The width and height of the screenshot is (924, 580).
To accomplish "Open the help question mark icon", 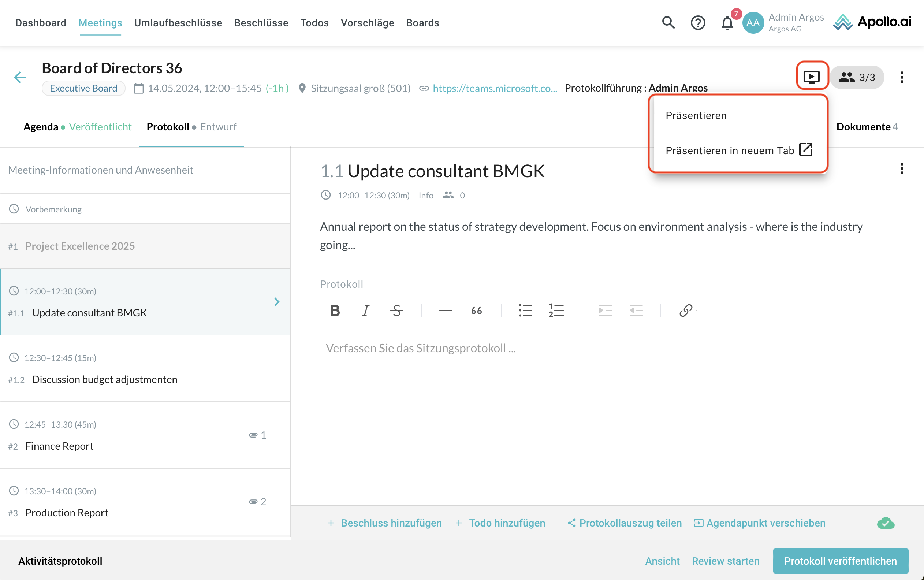I will 698,23.
